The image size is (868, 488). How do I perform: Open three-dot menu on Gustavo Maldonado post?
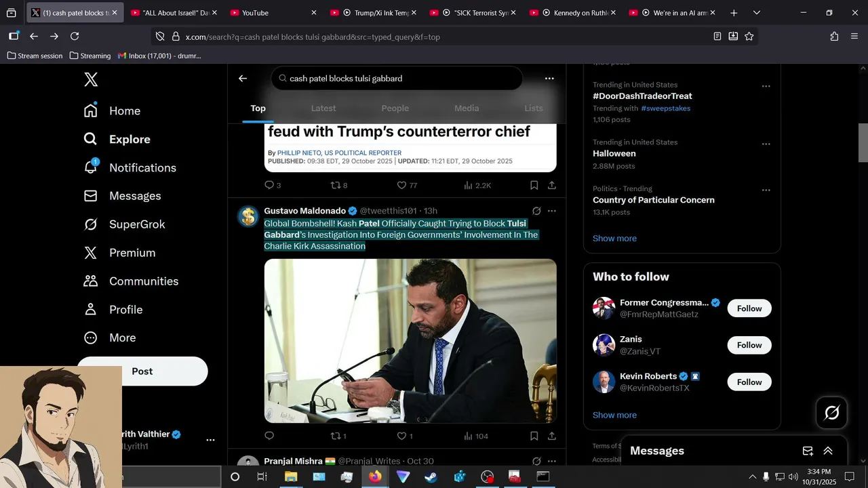click(552, 211)
